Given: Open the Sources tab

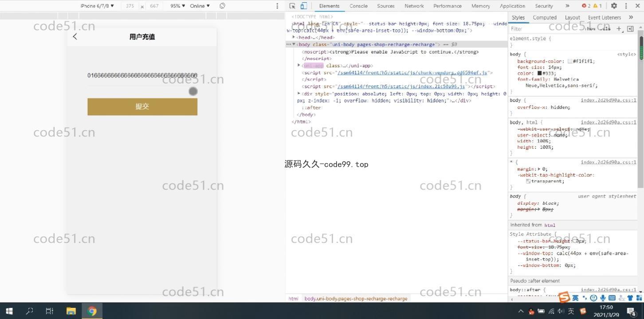Looking at the screenshot, I should [386, 6].
